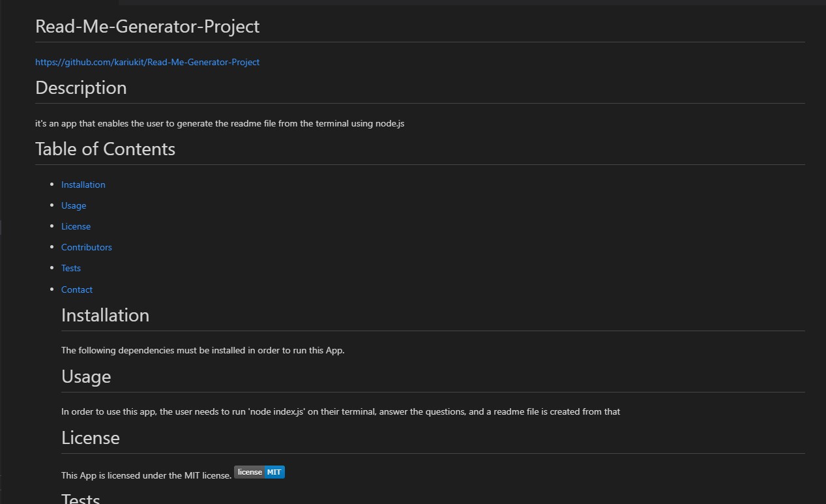Click the Tests link in Table of Contents
This screenshot has width=826, height=504.
pyautogui.click(x=70, y=268)
